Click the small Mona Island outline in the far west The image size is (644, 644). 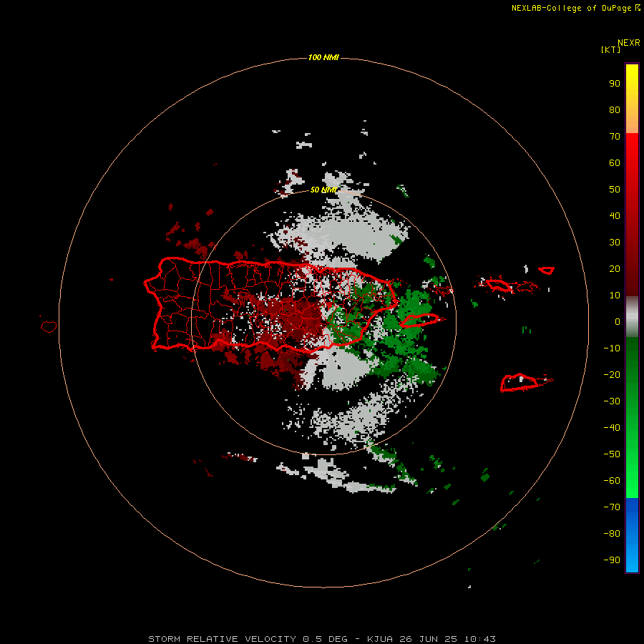(x=49, y=326)
